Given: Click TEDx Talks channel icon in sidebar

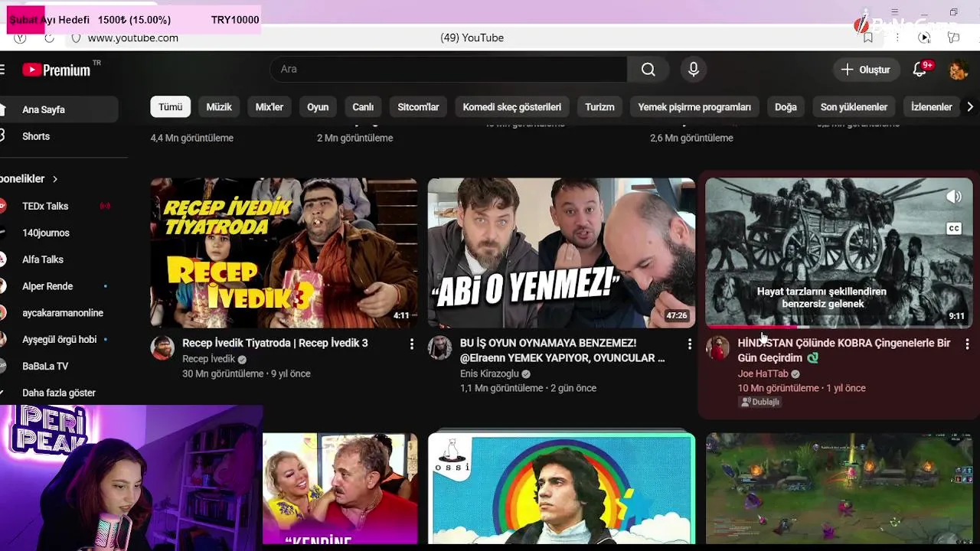Looking at the screenshot, I should click(x=3, y=206).
